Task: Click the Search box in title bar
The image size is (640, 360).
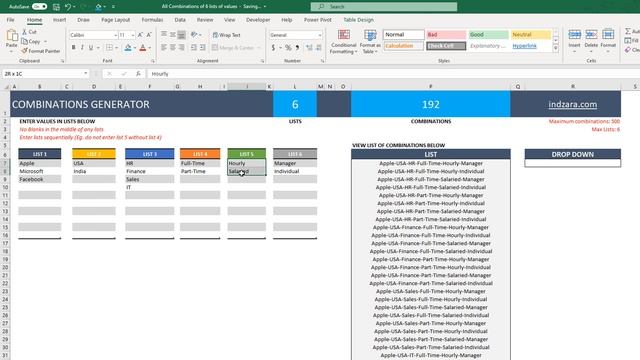Action: 384,7
